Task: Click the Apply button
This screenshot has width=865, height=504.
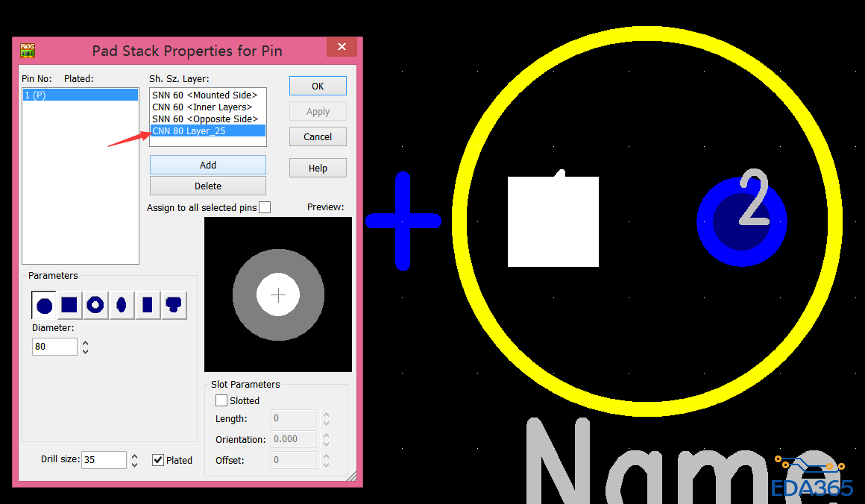Action: [318, 111]
